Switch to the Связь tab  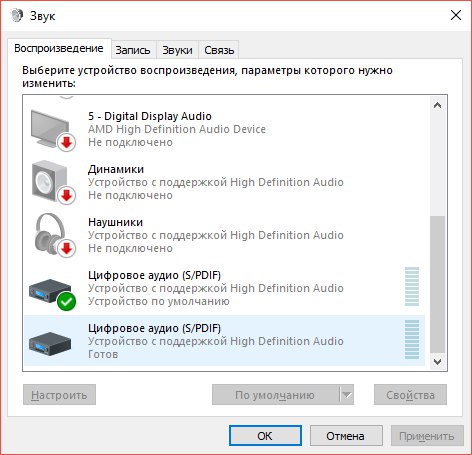(x=219, y=50)
